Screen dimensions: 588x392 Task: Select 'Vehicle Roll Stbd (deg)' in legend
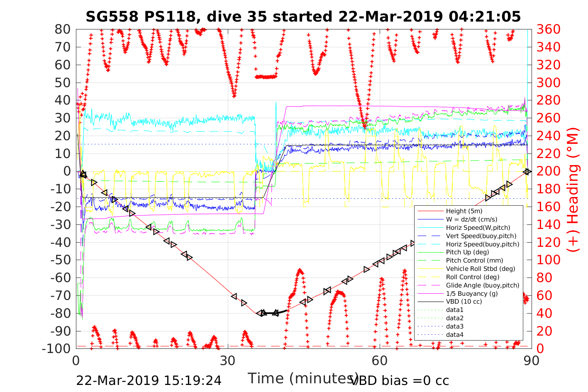(x=481, y=269)
